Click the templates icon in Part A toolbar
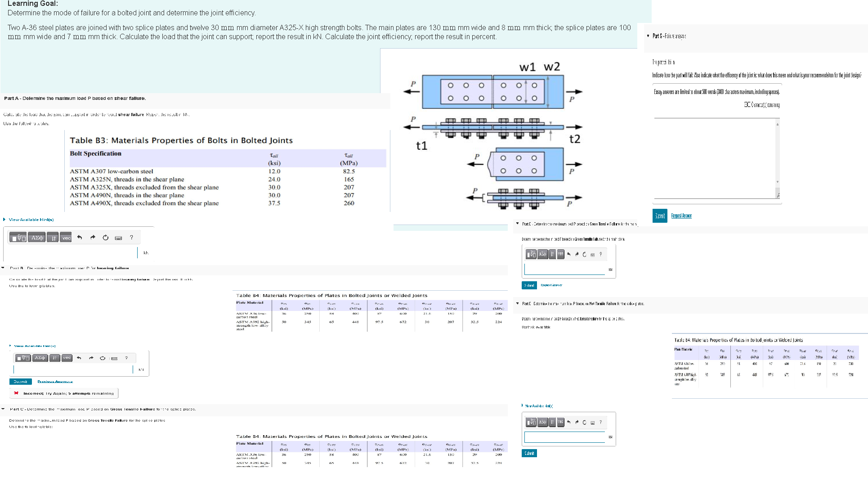 click(x=18, y=238)
